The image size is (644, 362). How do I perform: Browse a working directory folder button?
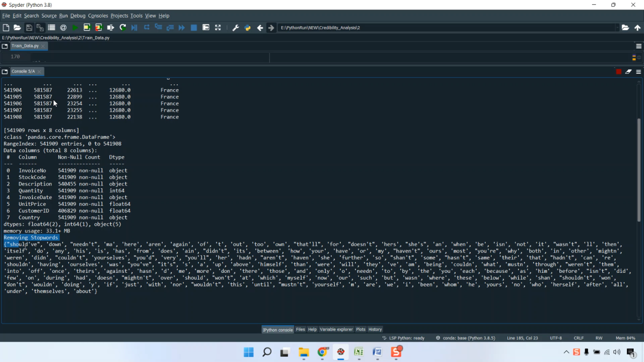[626, 27]
